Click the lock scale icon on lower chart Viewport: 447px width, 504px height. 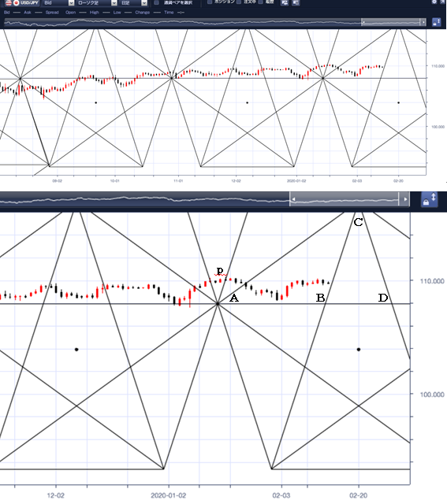(430, 199)
